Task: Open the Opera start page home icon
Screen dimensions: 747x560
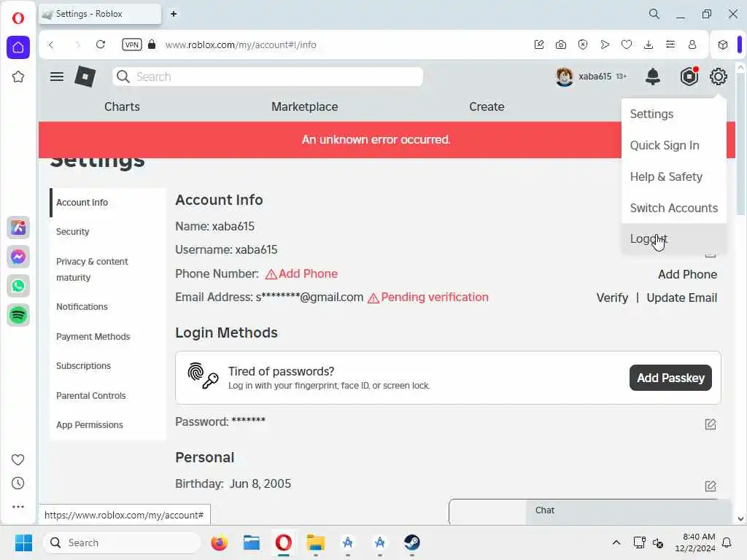Action: (x=18, y=47)
